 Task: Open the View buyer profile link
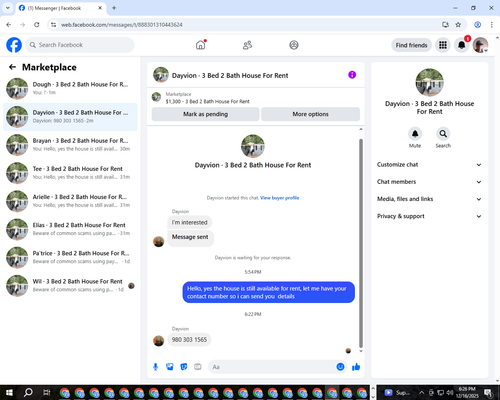[x=279, y=198]
